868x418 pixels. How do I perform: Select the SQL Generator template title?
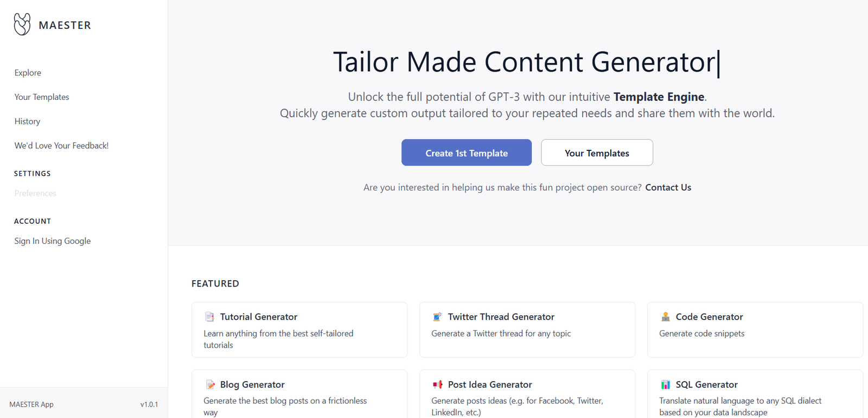coord(706,385)
